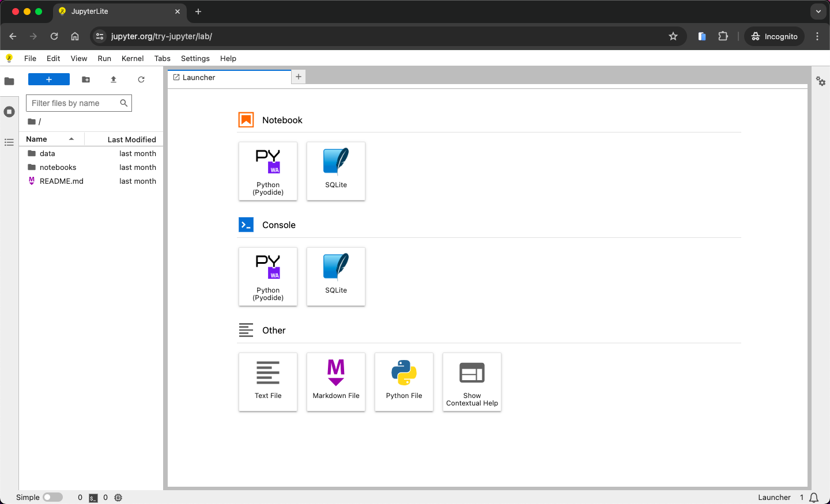Click the notifications bell in status bar
Image resolution: width=830 pixels, height=504 pixels.
pyautogui.click(x=814, y=498)
